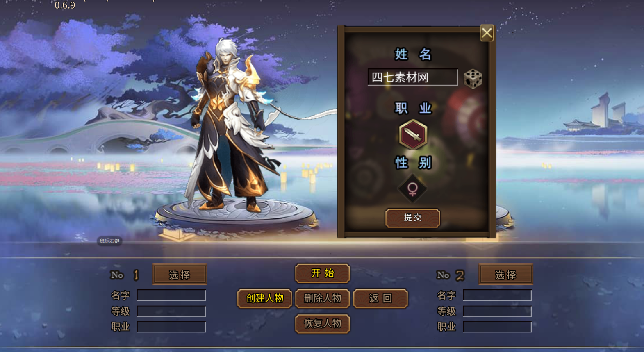Focus the character name input field
This screenshot has height=352, width=644.
412,77
